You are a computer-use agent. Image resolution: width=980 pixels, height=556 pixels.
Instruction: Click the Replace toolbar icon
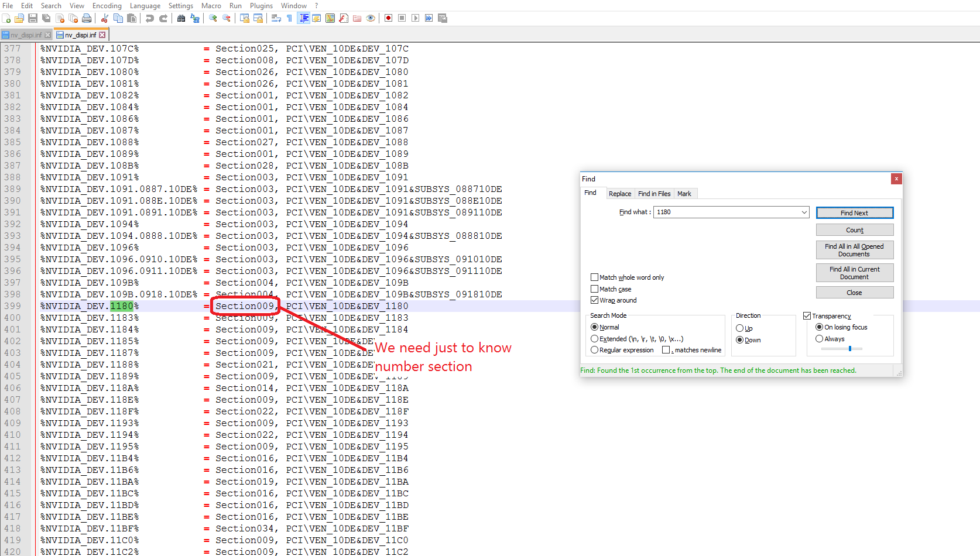tap(195, 18)
